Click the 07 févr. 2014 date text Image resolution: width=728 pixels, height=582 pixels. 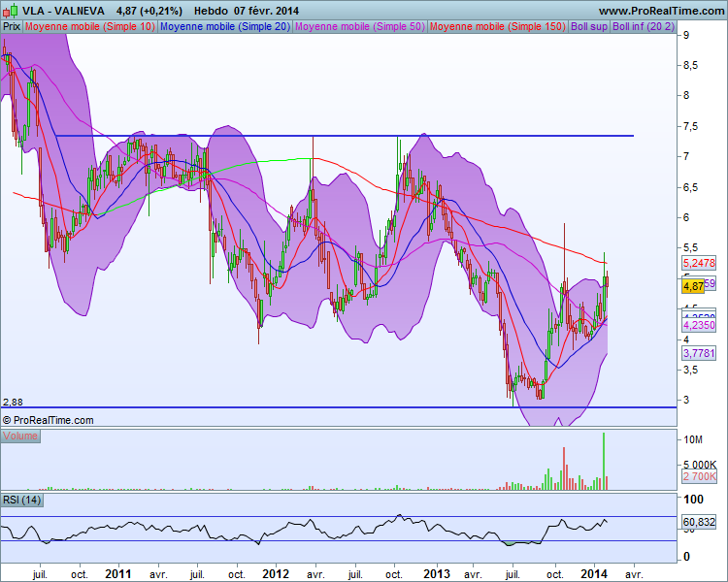(267, 11)
